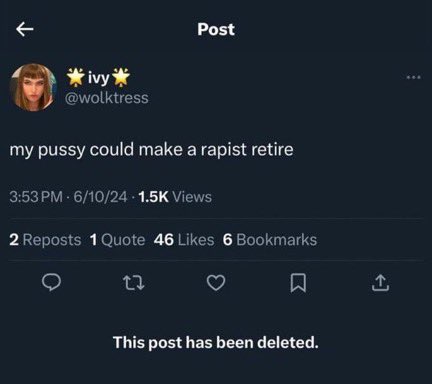View the 46 Likes list
Viewport: 432px width, 384px height.
point(184,240)
